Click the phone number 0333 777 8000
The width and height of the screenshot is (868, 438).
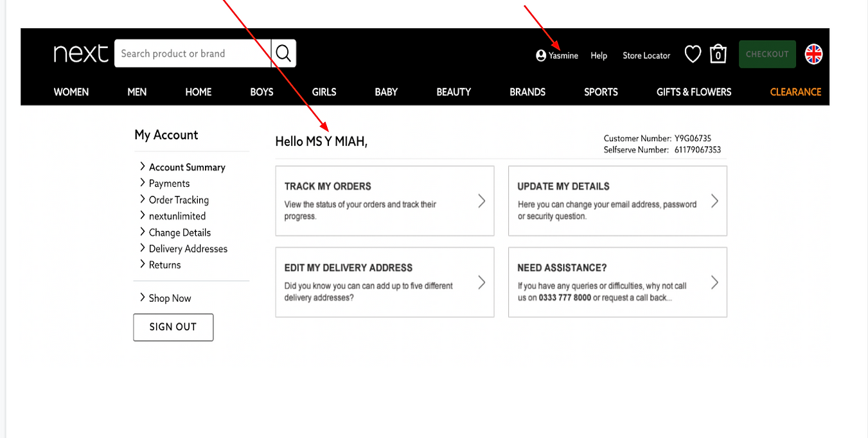coord(565,298)
